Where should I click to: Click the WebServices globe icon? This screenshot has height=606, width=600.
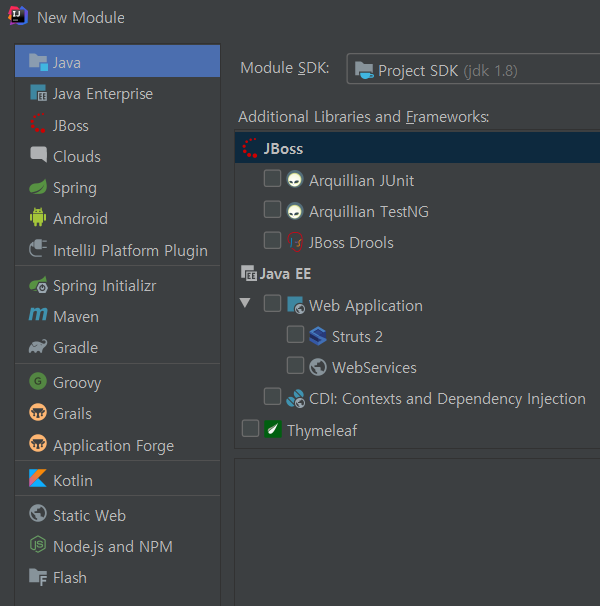(x=318, y=367)
